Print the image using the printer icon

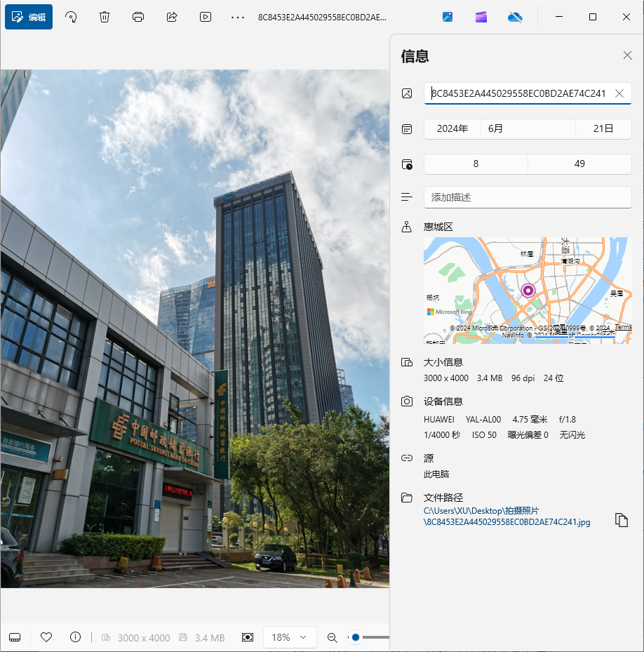coord(138,17)
